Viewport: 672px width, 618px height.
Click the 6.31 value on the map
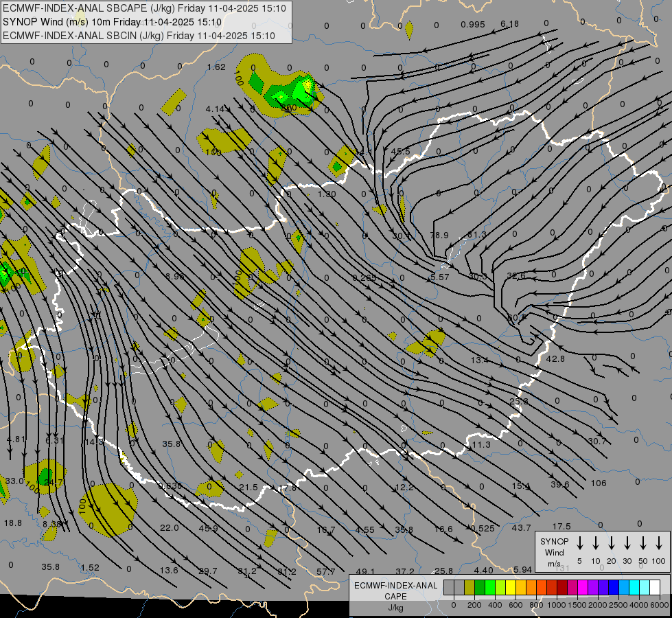(x=54, y=440)
